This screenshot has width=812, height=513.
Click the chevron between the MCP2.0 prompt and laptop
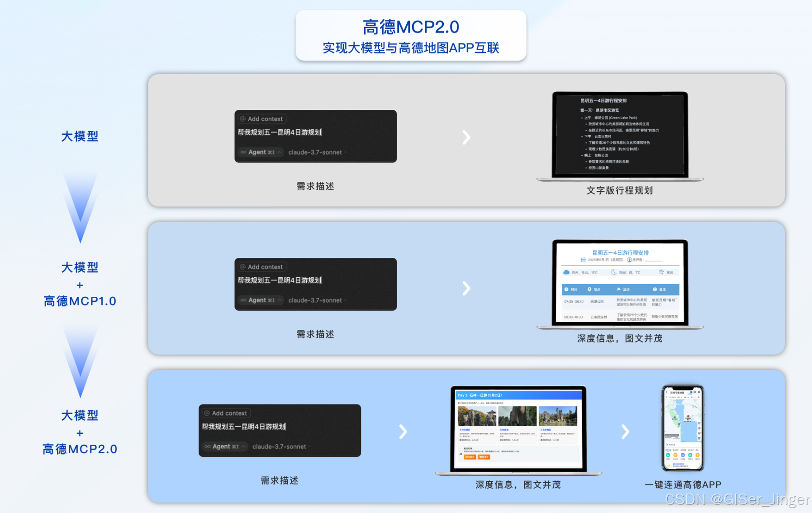coord(403,432)
